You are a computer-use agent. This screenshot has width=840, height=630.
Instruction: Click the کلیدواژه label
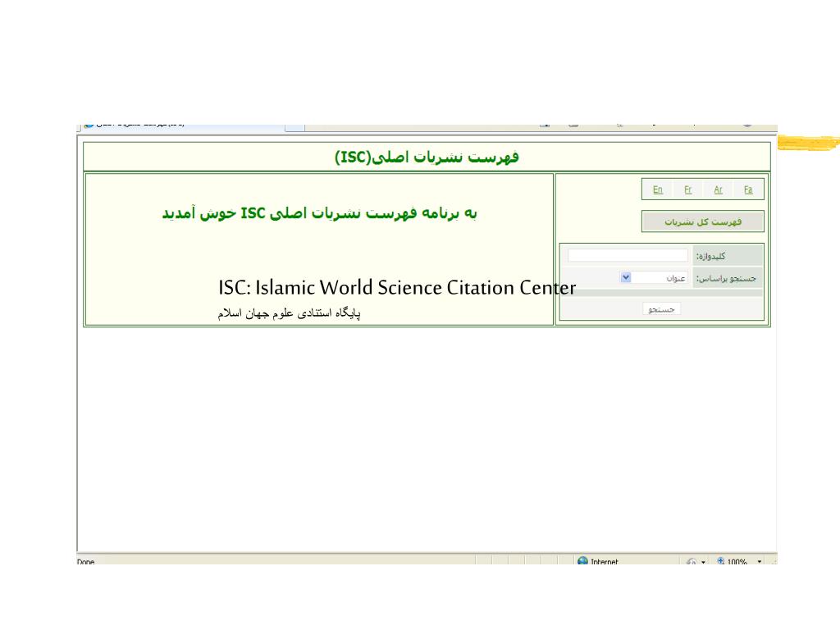710,256
